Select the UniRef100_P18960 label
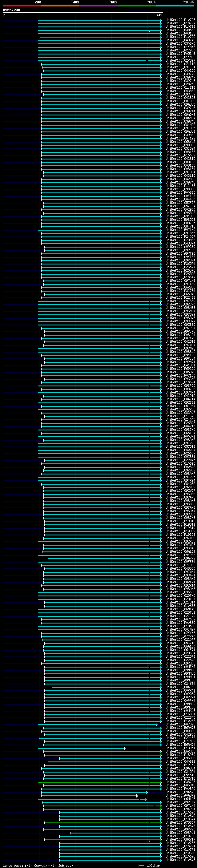The width and height of the screenshot is (197, 868). (x=180, y=755)
